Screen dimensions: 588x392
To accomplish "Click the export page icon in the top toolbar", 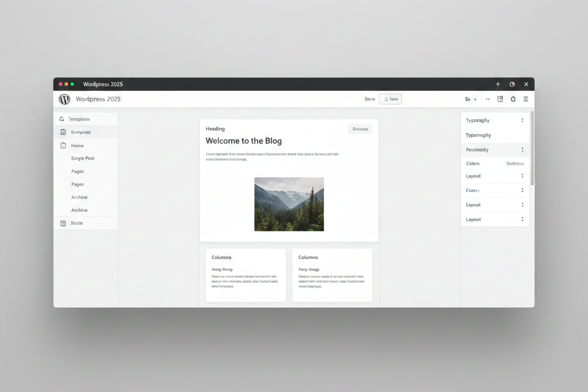I will point(500,99).
